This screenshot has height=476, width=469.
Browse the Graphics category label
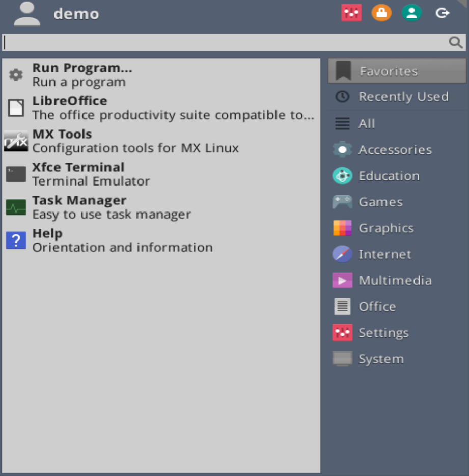[386, 228]
